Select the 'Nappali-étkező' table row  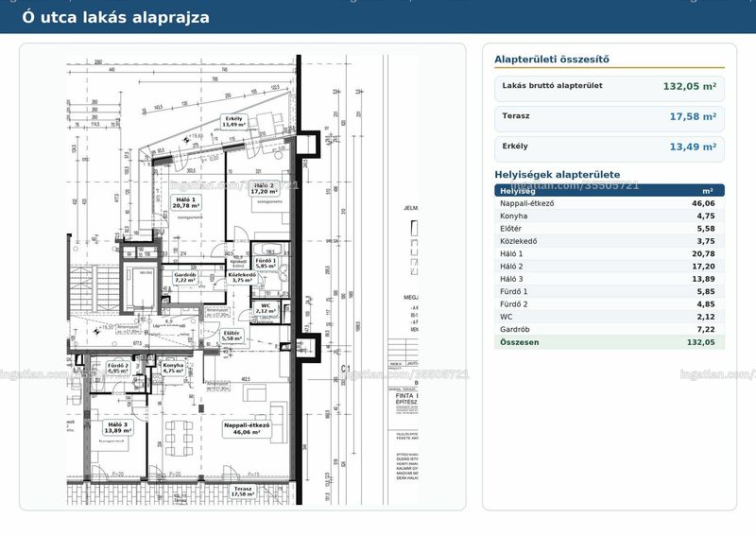(x=610, y=203)
